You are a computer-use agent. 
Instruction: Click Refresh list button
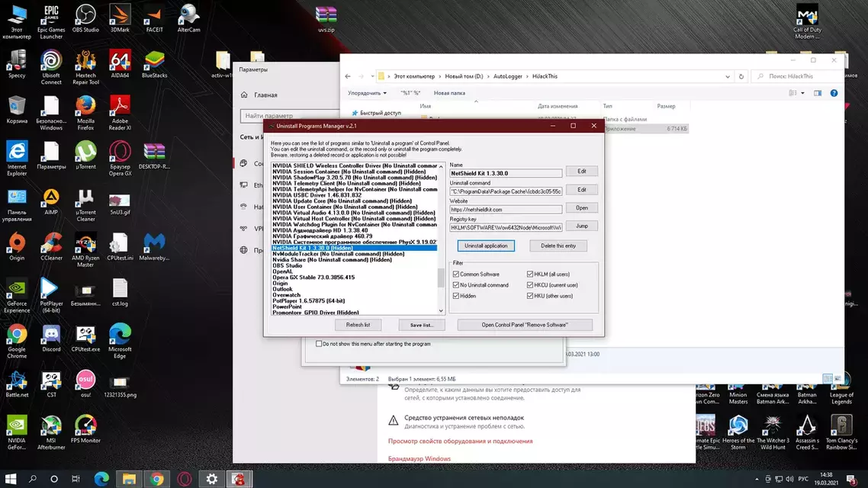click(358, 325)
